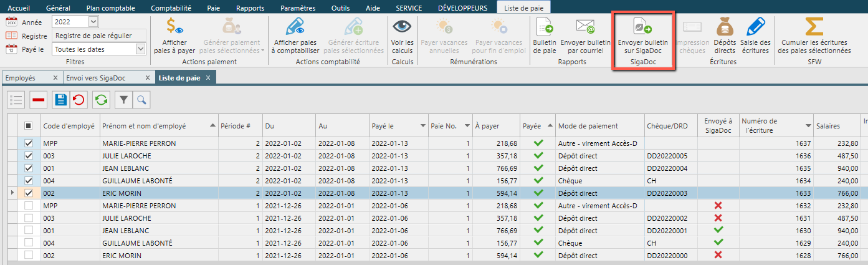Open the Accueil menu
Screen dimensions: 868x265
click(18, 8)
